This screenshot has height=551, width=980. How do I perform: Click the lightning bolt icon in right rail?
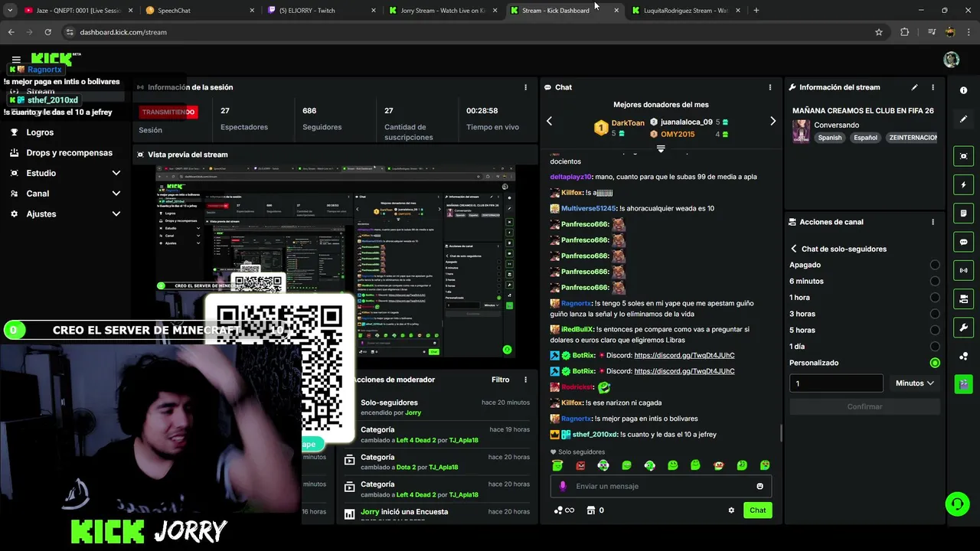pyautogui.click(x=963, y=185)
